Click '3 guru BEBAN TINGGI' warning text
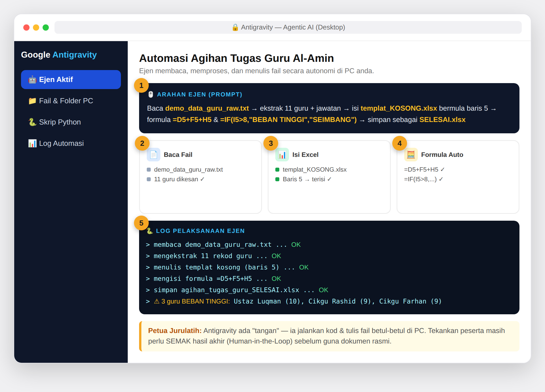 pos(196,301)
